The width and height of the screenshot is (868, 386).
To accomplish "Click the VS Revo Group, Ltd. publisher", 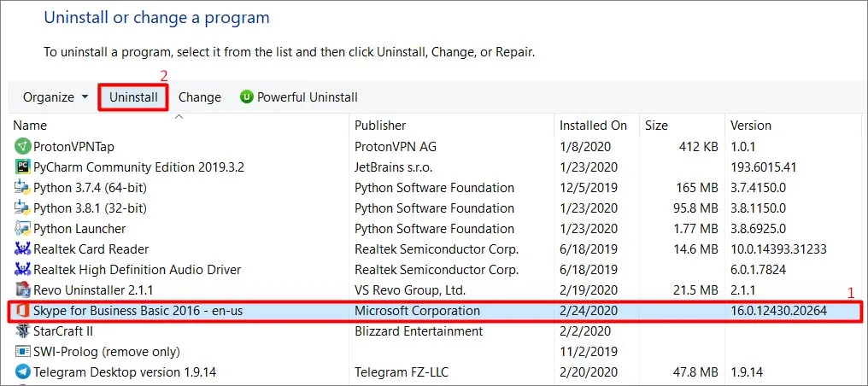I will coord(409,289).
